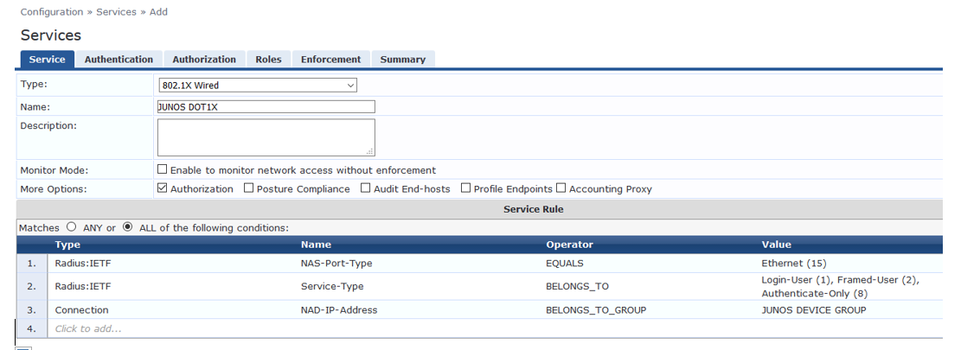
Task: Switch to the Authentication tab
Action: [x=118, y=60]
